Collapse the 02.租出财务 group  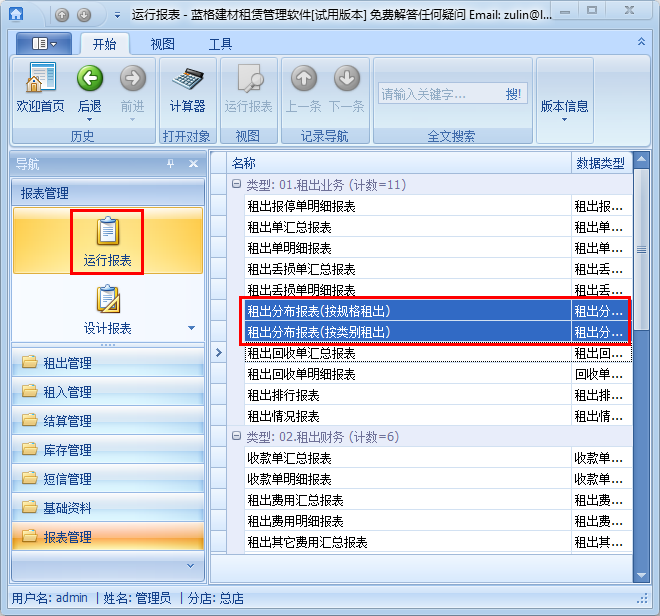point(237,437)
